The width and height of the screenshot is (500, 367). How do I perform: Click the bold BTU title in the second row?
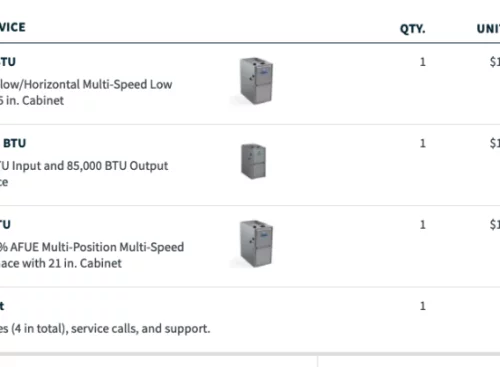click(14, 143)
